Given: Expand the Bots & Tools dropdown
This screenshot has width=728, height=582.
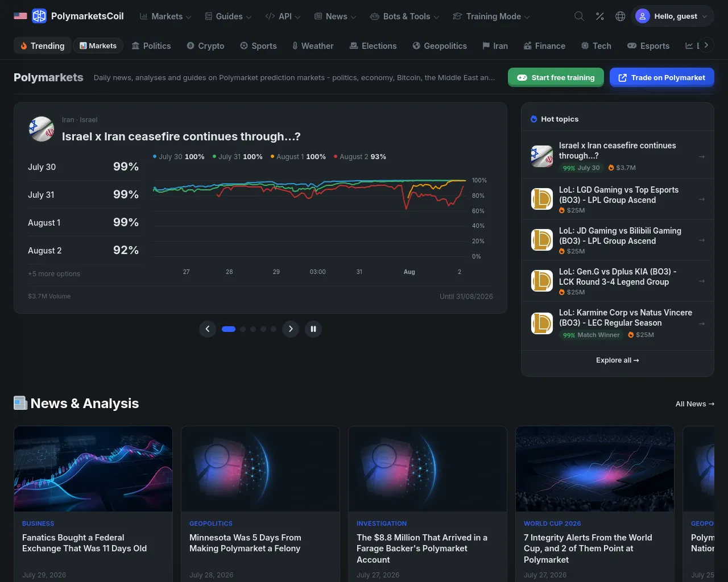Looking at the screenshot, I should tap(405, 16).
